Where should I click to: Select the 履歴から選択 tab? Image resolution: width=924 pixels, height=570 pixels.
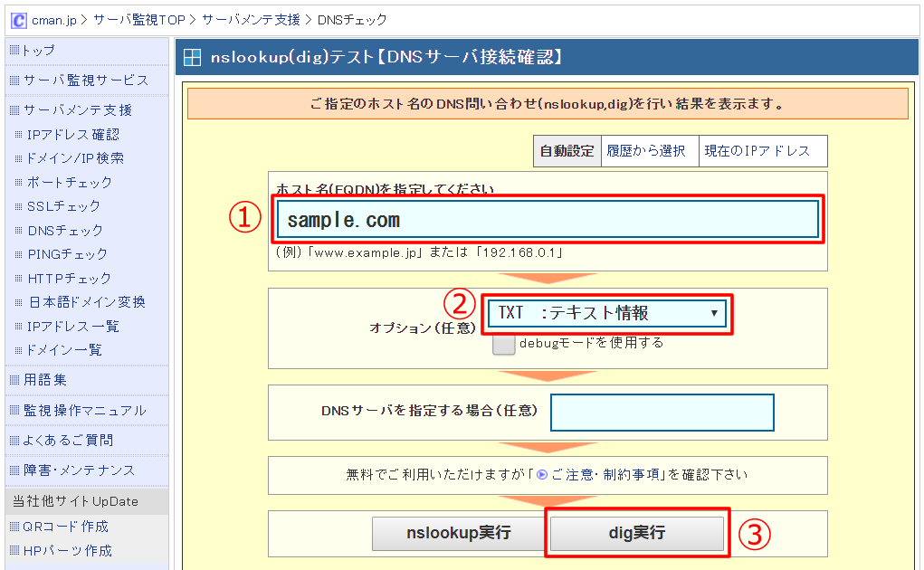pos(650,151)
